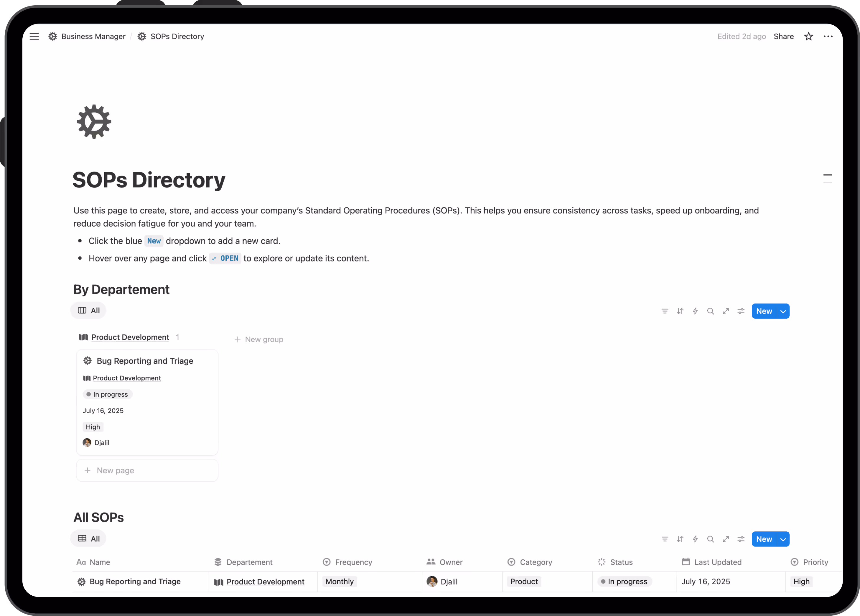Sort the By Departement board view

(680, 311)
